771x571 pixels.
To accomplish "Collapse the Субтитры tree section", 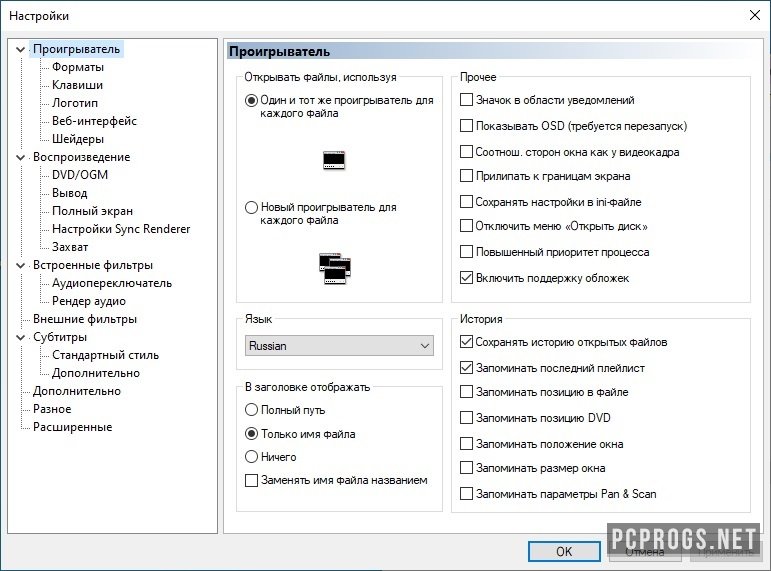I will 21,337.
